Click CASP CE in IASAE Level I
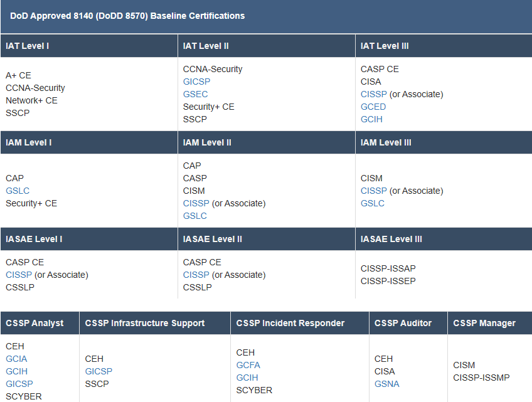Image resolution: width=532 pixels, height=402 pixels. 24,262
